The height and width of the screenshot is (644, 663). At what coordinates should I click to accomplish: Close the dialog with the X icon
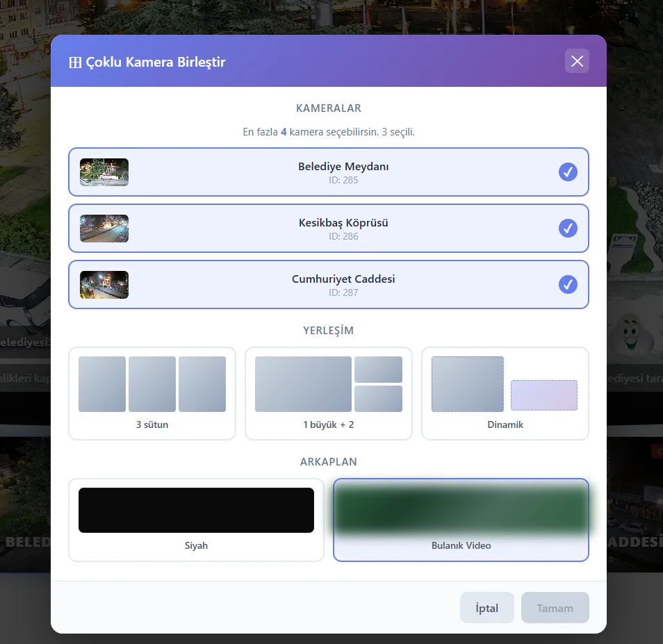pos(577,61)
